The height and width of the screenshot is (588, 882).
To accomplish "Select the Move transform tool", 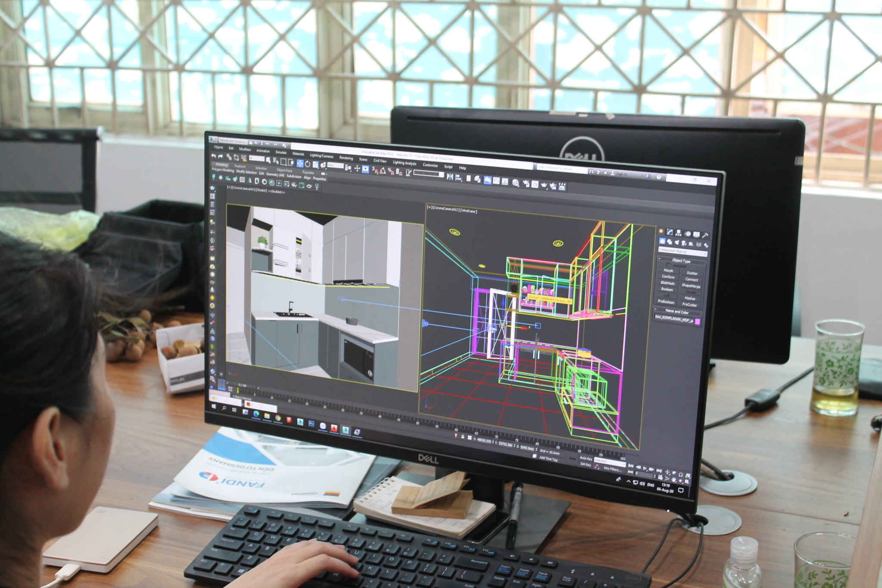I will (300, 163).
